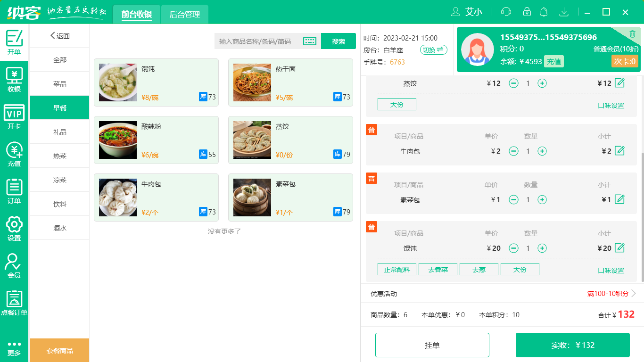Viewport: 644px width, 362px height.
Task: Select the 早餐 category tab
Action: click(x=59, y=107)
